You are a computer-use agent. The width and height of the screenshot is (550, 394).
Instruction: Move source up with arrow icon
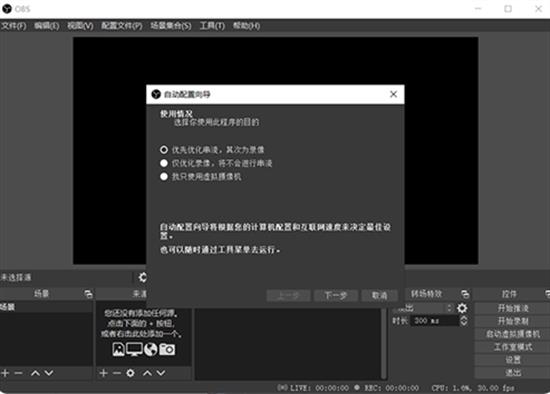147,373
